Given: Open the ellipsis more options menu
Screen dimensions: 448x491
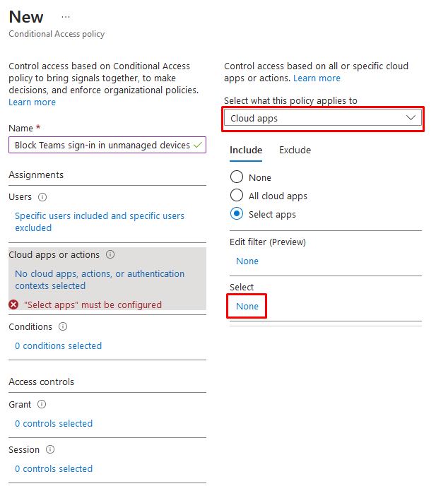Looking at the screenshot, I should pos(66,17).
